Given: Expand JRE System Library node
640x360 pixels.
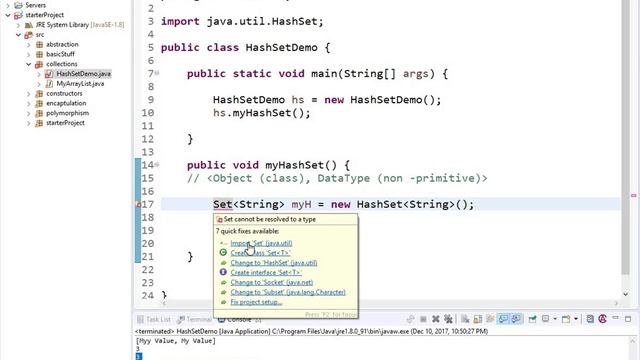Looking at the screenshot, I should 18,25.
